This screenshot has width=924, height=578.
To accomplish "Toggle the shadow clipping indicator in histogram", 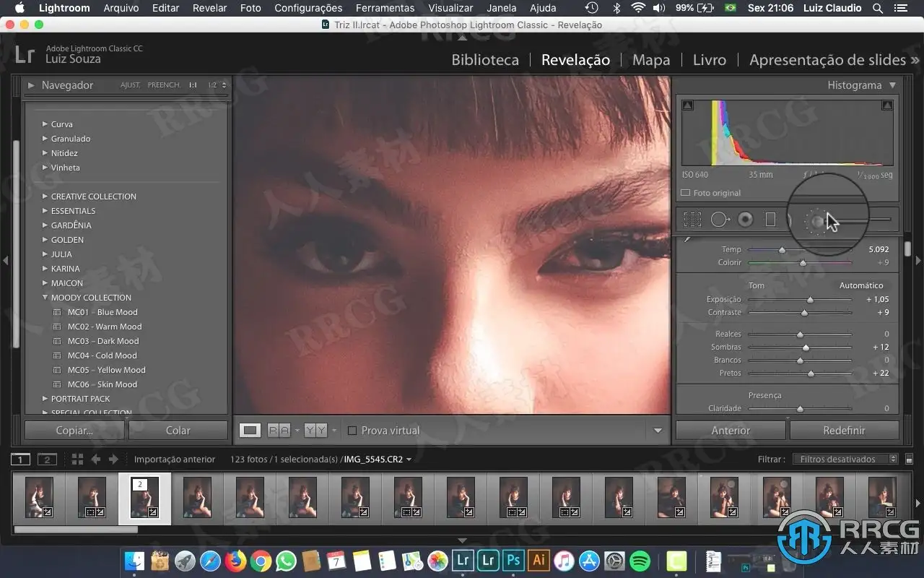I will [x=687, y=105].
